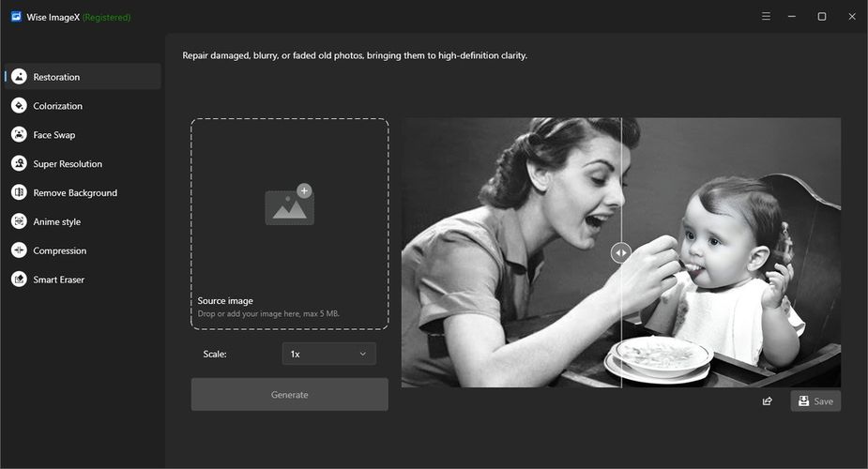868x469 pixels.
Task: Click the before/after comparison slider handle
Action: (x=621, y=252)
